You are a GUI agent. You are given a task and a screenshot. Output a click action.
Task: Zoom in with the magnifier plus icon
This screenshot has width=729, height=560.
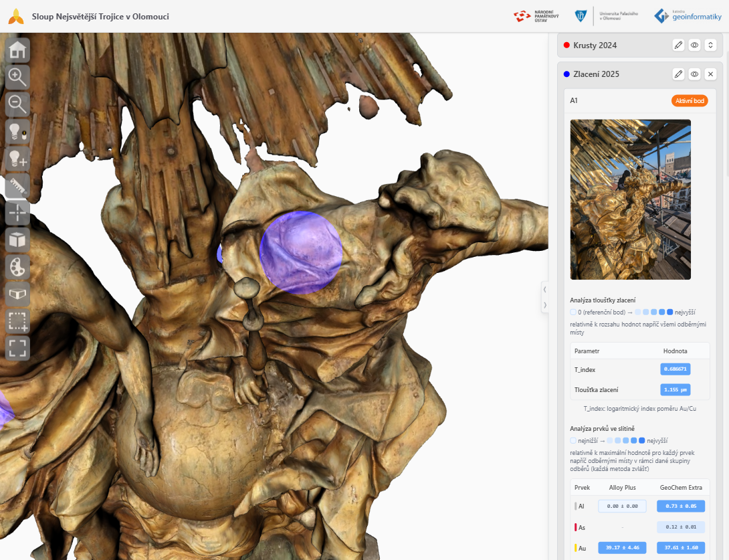[x=17, y=77]
